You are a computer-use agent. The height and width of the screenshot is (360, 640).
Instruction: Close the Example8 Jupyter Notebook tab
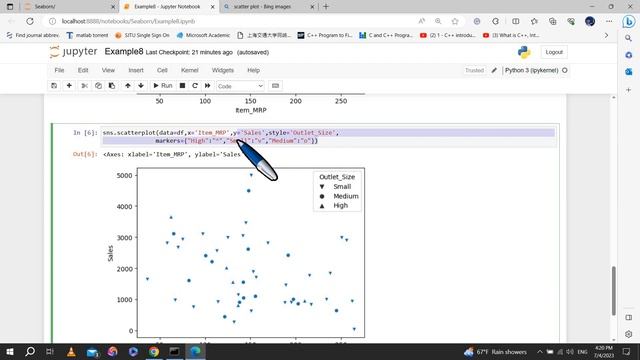pos(212,7)
